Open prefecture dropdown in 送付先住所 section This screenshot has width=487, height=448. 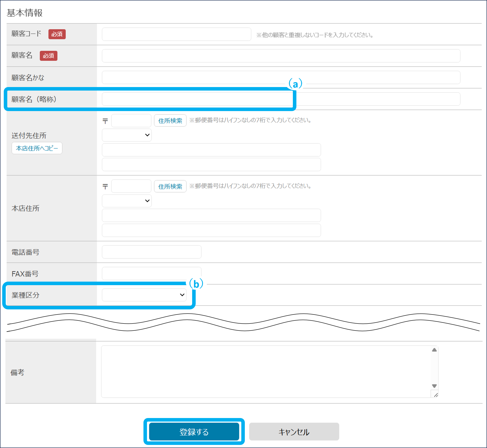(x=126, y=135)
